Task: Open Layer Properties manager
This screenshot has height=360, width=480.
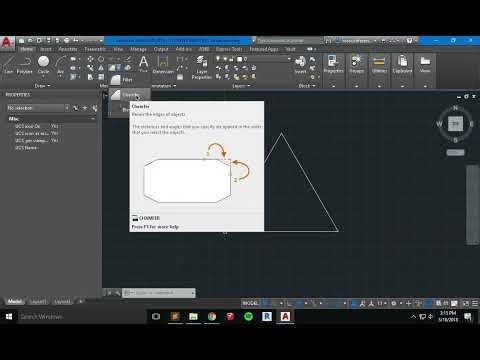Action: tap(202, 67)
